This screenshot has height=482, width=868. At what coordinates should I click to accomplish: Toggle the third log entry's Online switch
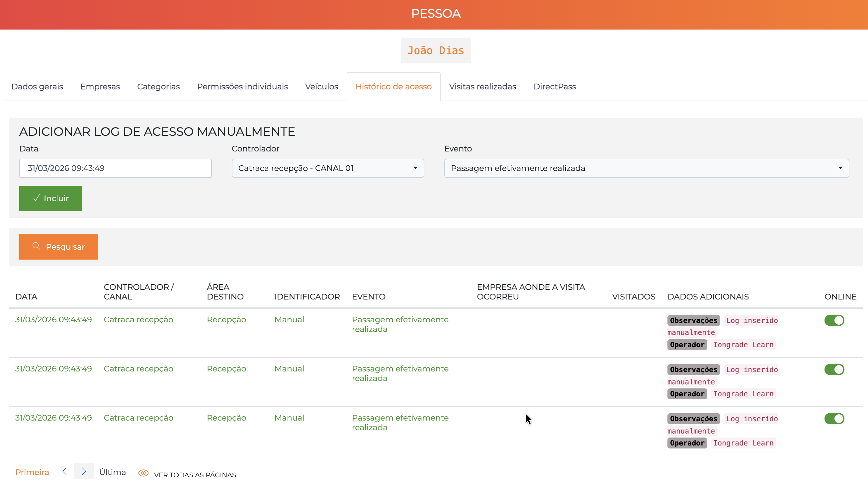(x=834, y=418)
